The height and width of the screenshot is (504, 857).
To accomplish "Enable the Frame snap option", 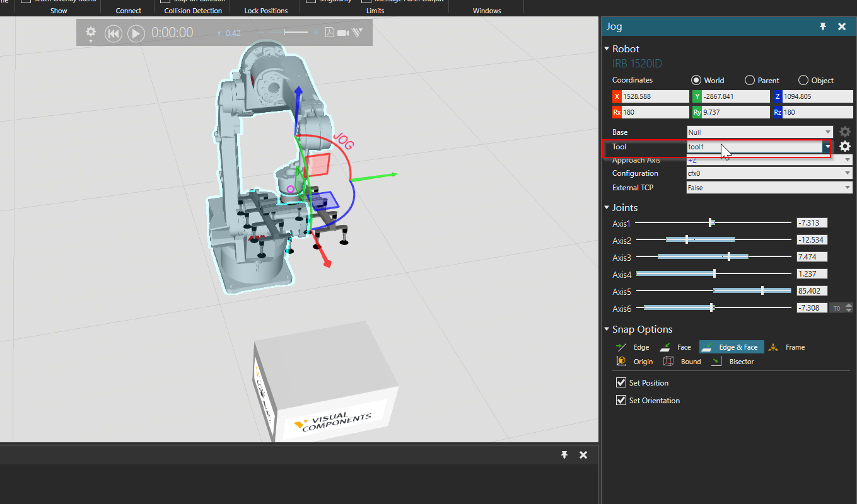I will [786, 347].
